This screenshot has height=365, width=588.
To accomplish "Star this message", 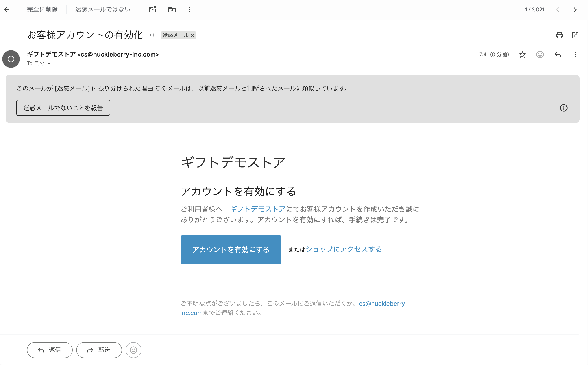I will click(522, 55).
